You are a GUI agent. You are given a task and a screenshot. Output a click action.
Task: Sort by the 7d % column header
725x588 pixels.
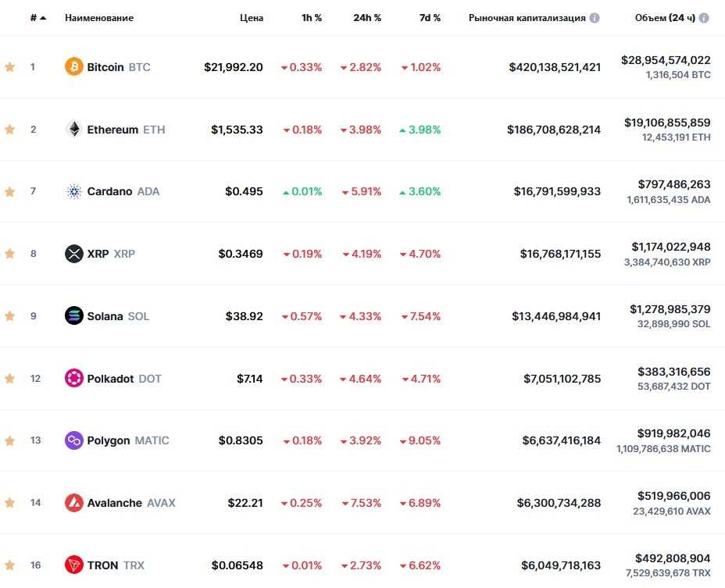(x=430, y=18)
